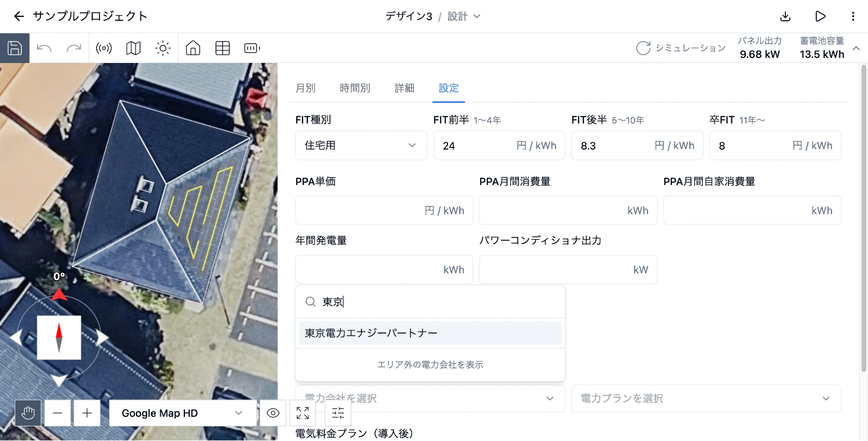Click the back arrow beside サンプルプロジェクト
This screenshot has height=441, width=868.
[19, 16]
